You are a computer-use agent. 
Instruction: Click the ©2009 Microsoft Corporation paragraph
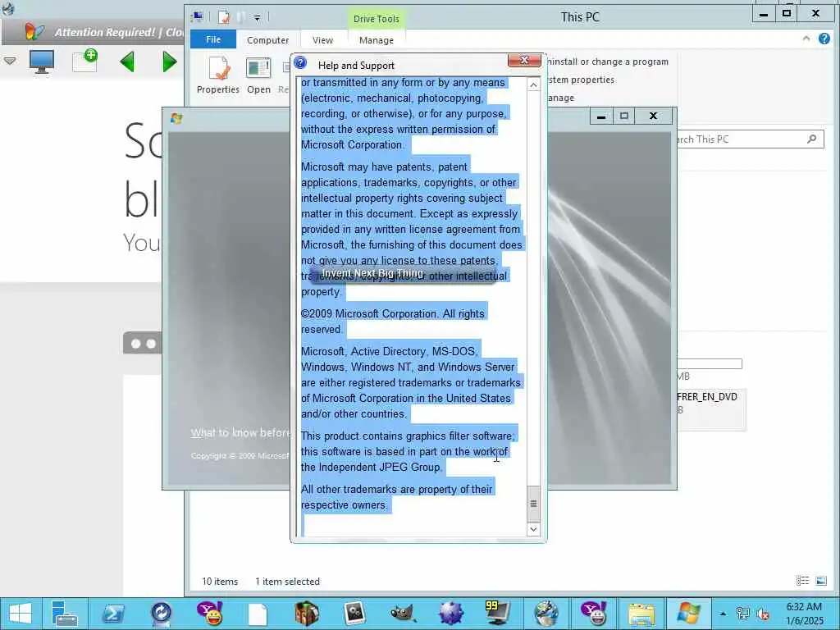392,322
